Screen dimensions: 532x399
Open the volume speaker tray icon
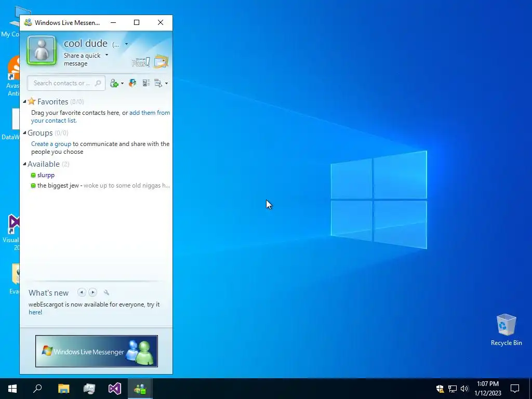tap(464, 389)
